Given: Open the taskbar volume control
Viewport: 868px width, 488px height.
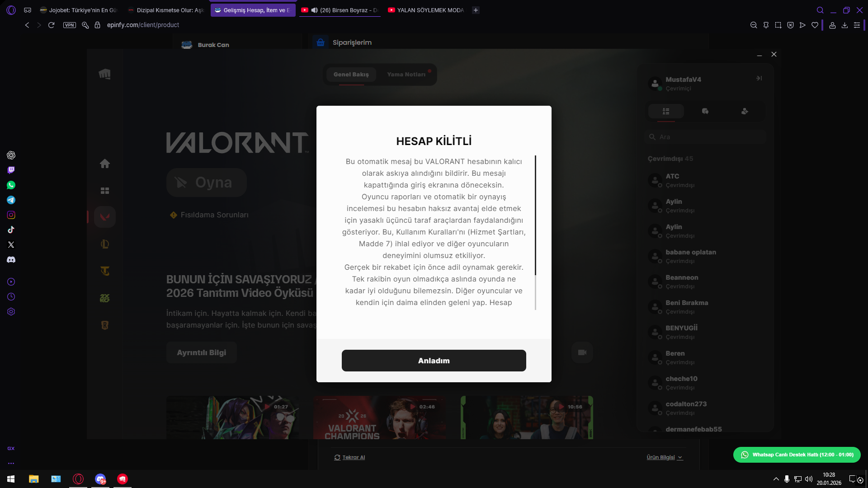Looking at the screenshot, I should pyautogui.click(x=809, y=479).
